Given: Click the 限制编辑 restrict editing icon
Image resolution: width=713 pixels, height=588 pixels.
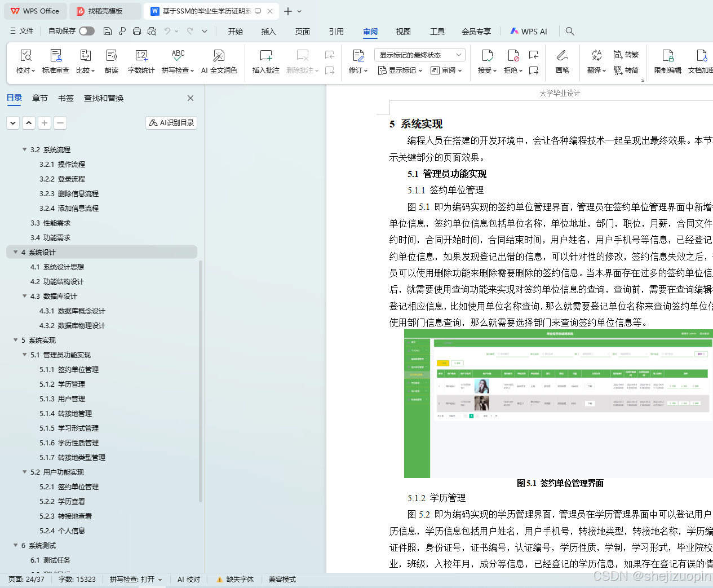Looking at the screenshot, I should tap(668, 61).
